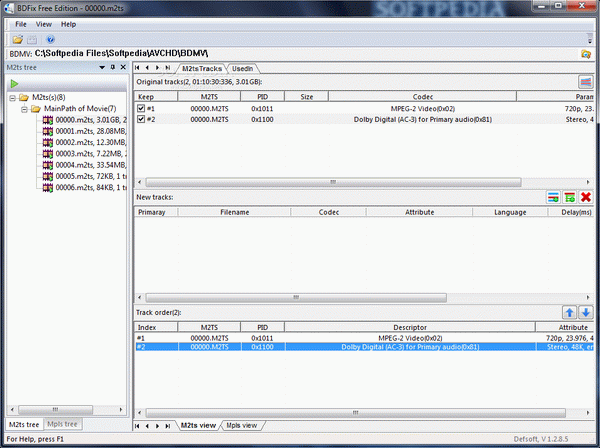Switch to the UsedIn tab
The height and width of the screenshot is (448, 600).
[x=243, y=68]
